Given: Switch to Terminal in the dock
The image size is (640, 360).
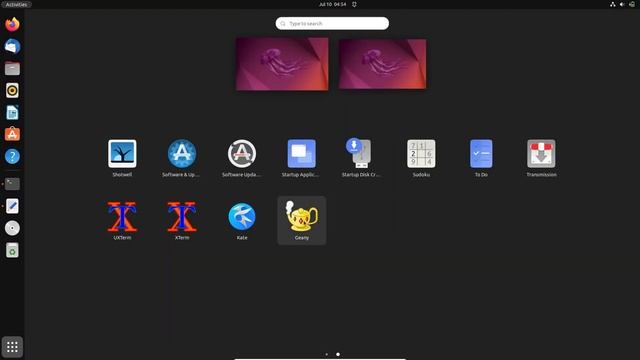Looking at the screenshot, I should tap(12, 184).
